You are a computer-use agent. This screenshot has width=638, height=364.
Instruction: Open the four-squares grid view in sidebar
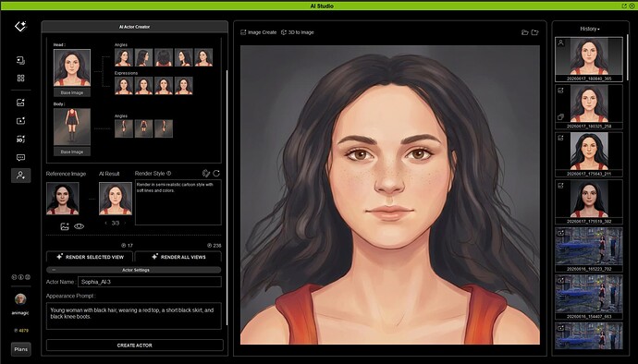[x=20, y=79]
